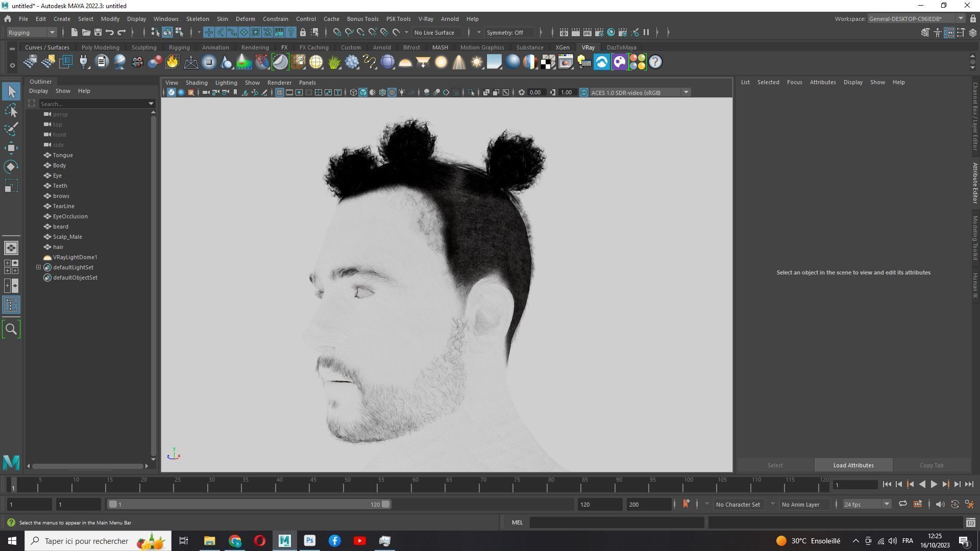Choose the Rotate tool in toolbox

pos(11,167)
